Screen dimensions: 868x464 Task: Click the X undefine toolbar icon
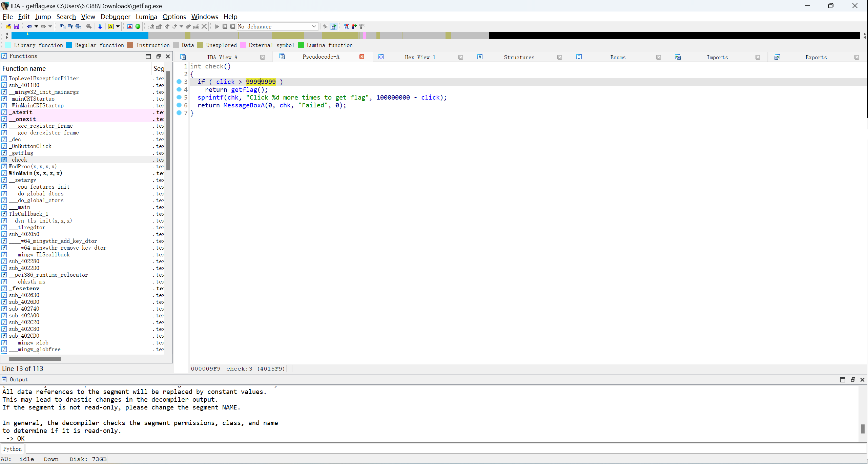click(204, 26)
